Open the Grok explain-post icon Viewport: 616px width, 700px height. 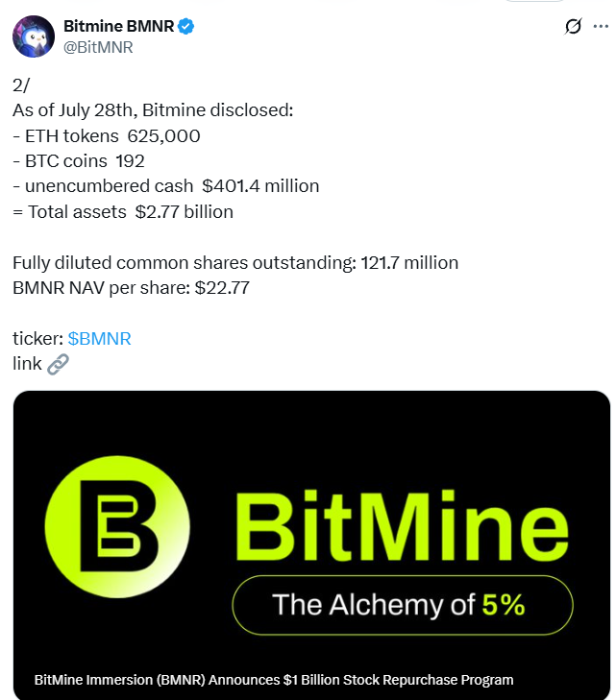click(x=574, y=26)
